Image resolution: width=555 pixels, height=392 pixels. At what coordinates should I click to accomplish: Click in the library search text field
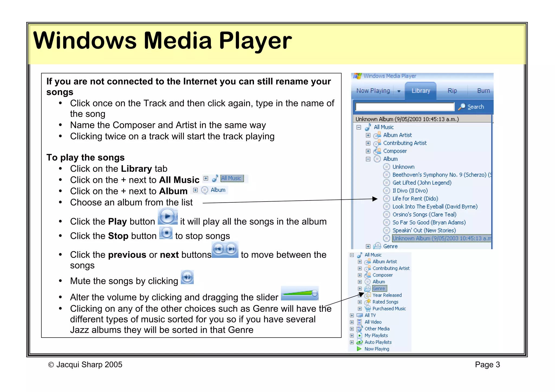pyautogui.click(x=405, y=107)
